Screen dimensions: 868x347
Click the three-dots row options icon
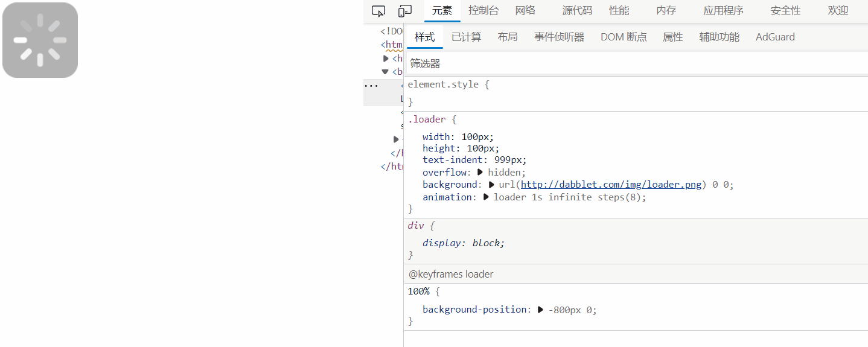[x=370, y=86]
